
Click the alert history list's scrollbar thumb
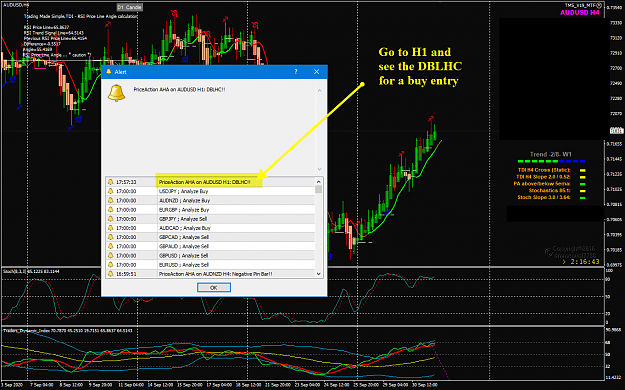pyautogui.click(x=318, y=189)
